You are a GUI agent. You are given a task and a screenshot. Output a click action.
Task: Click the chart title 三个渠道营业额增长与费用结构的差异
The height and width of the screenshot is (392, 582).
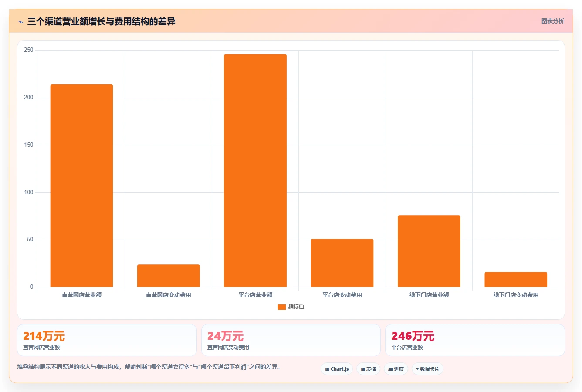pos(101,21)
